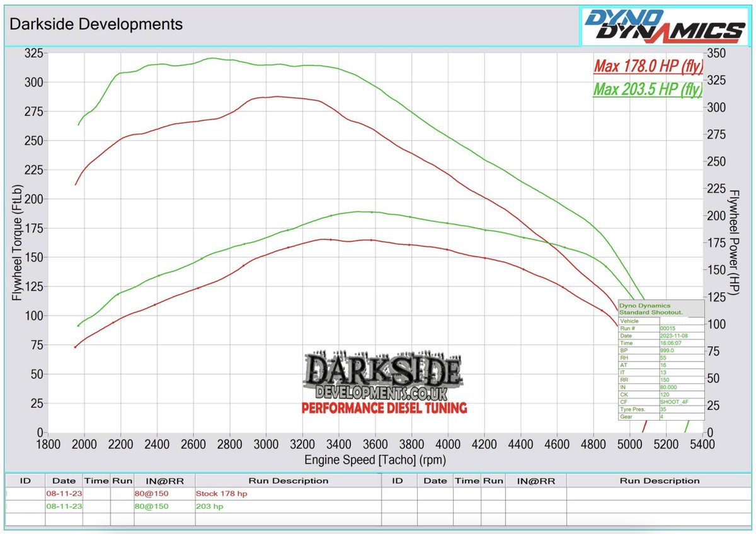Click the red power curve peak near 3300 rpm

pos(323,239)
